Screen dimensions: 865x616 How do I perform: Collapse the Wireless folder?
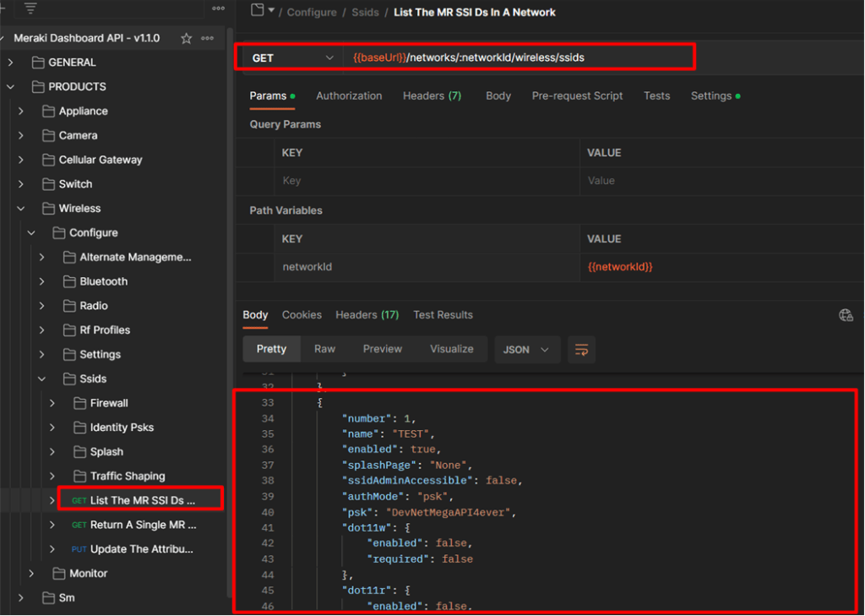21,209
